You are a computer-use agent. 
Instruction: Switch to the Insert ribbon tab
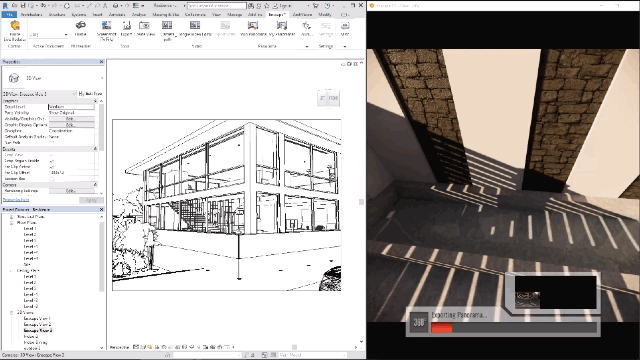pos(98,14)
